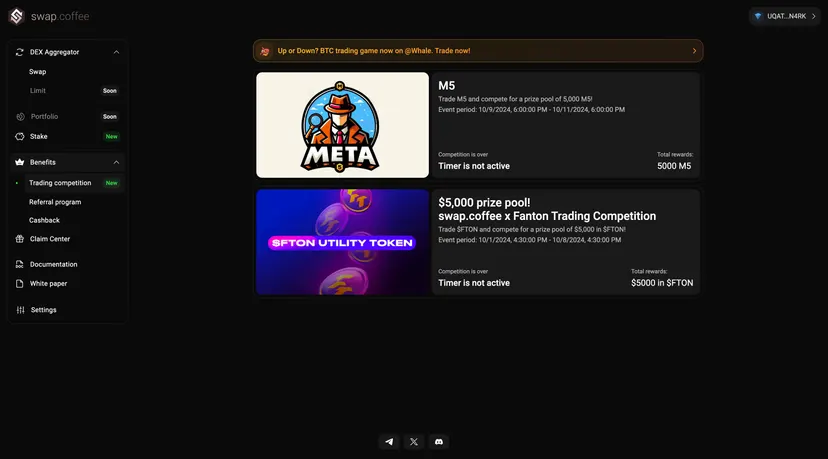
Task: Open the M5 META competition thumbnail
Action: (x=342, y=125)
